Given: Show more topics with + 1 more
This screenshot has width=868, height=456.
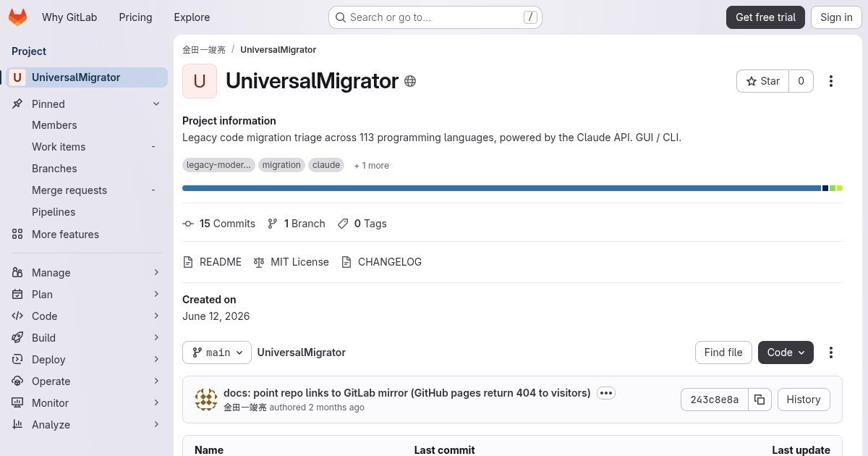Looking at the screenshot, I should tap(372, 166).
